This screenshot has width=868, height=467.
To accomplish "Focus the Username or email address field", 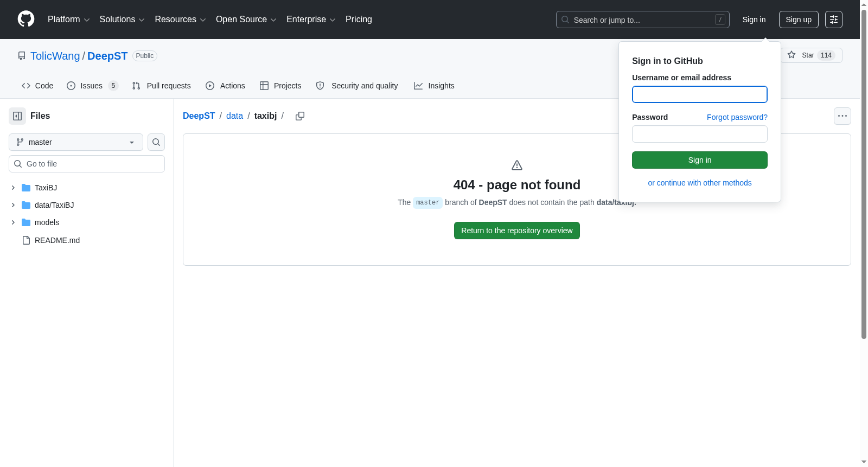I will tap(700, 94).
